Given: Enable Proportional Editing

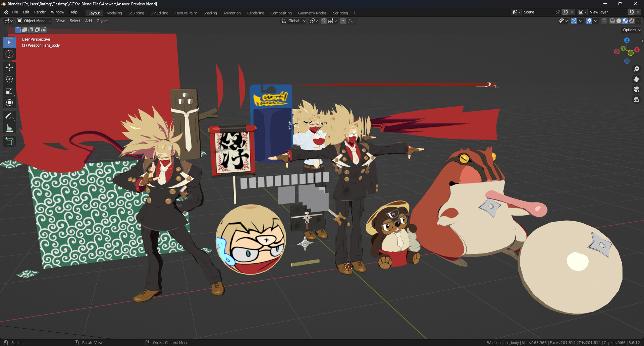Looking at the screenshot, I should pyautogui.click(x=343, y=21).
